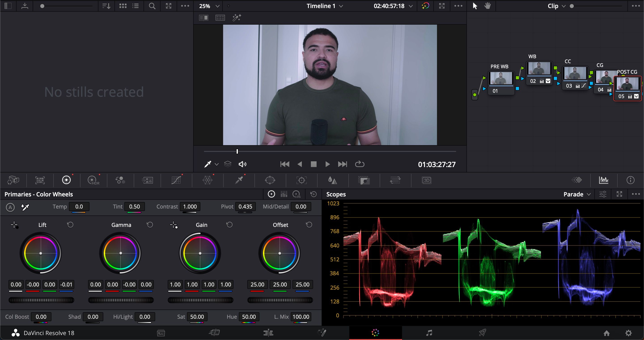Mute the viewer audio
The image size is (644, 340).
tap(242, 164)
